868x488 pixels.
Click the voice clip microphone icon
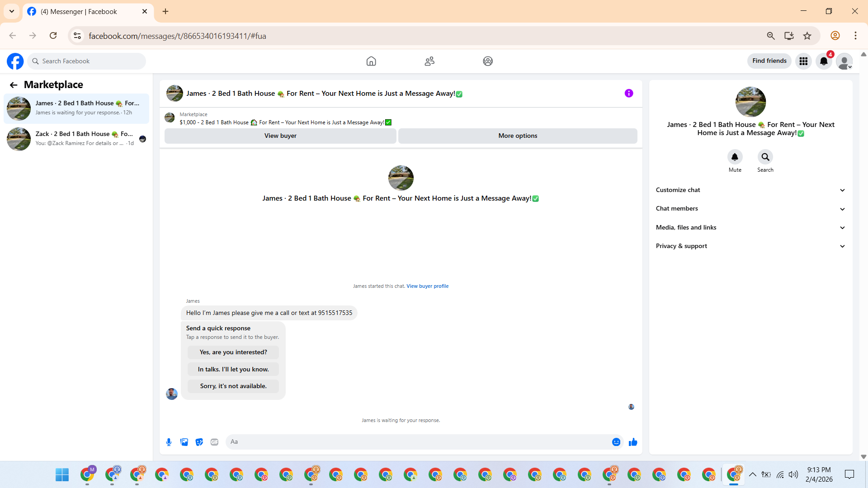[x=169, y=442]
